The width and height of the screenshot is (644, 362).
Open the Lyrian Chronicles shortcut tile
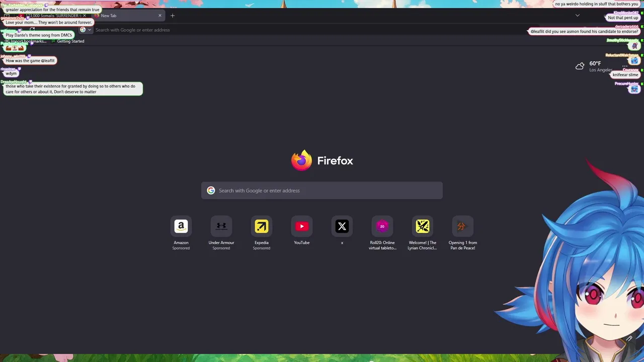(423, 226)
